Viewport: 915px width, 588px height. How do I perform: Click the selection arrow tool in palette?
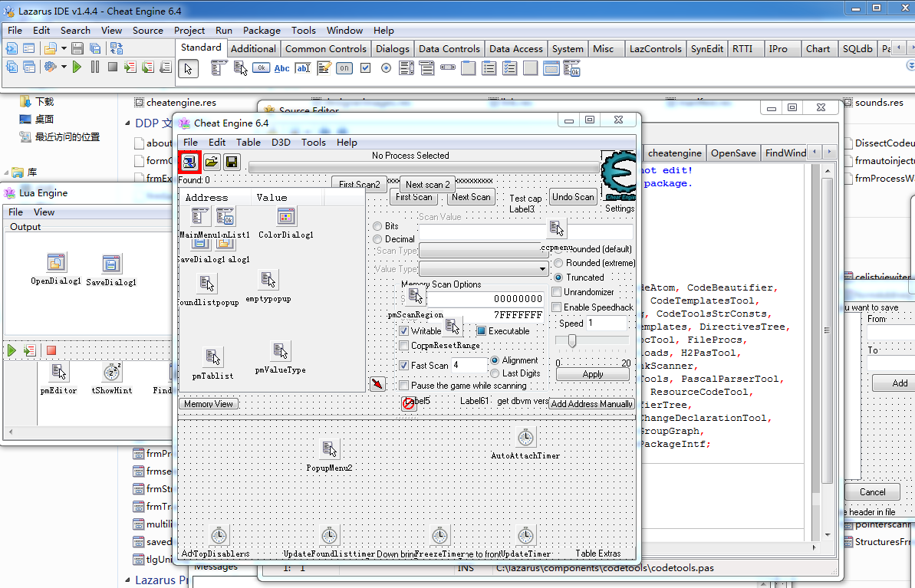[188, 69]
